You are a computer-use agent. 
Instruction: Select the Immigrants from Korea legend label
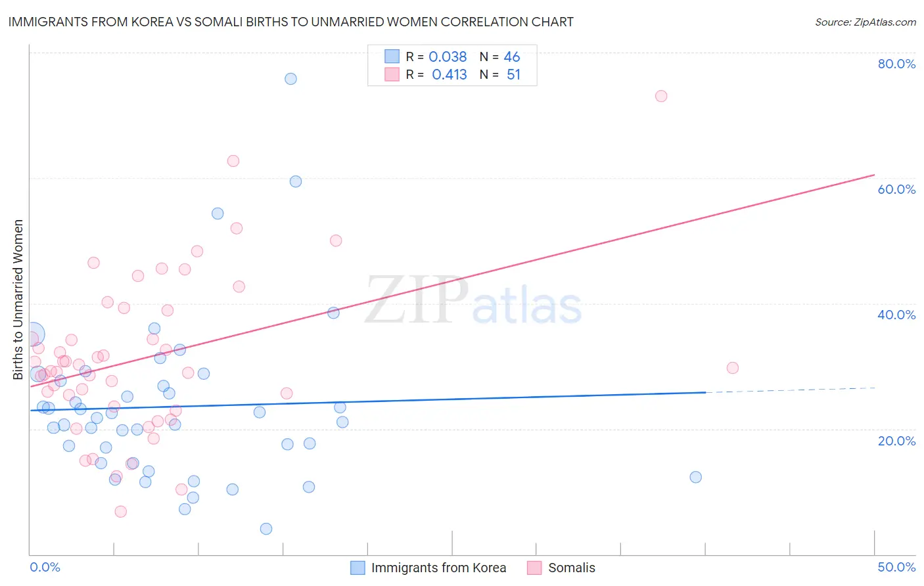pos(438,568)
